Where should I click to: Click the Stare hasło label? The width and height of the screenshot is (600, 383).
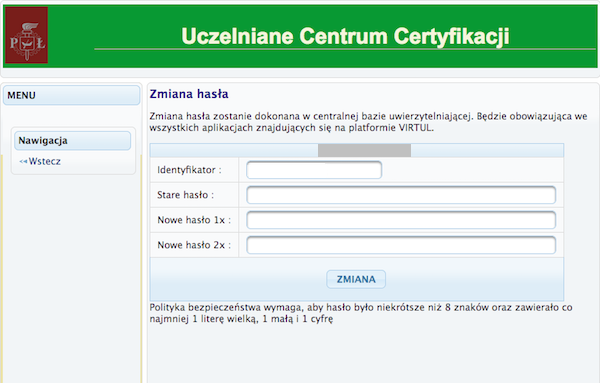click(x=186, y=195)
